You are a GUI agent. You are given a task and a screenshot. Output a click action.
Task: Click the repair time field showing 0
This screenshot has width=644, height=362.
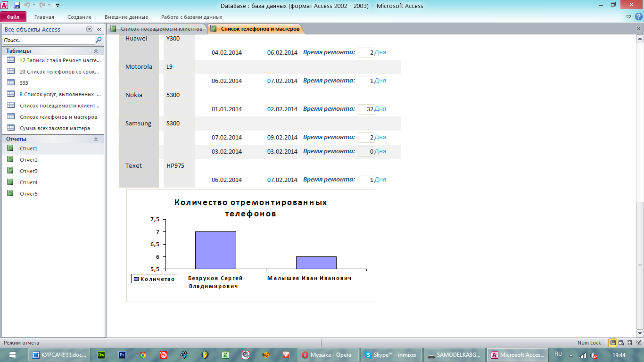point(366,151)
